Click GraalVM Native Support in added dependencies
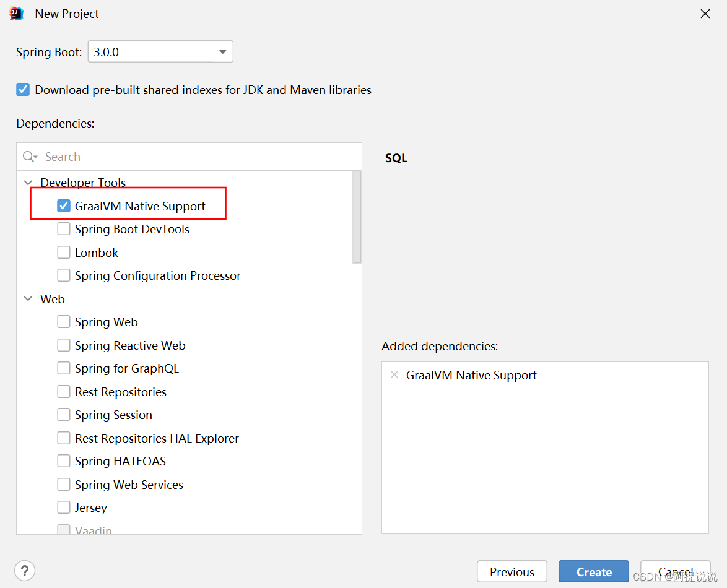The image size is (727, 588). (x=471, y=375)
